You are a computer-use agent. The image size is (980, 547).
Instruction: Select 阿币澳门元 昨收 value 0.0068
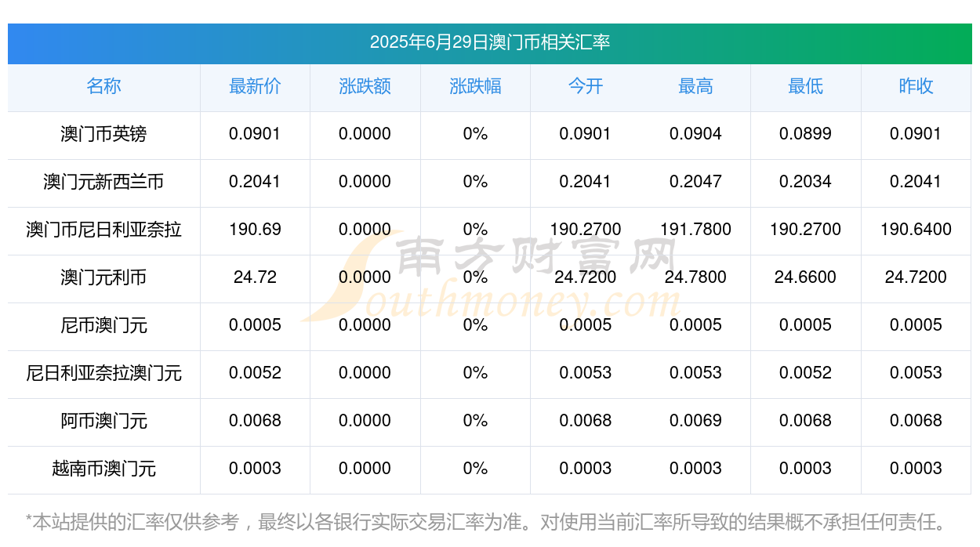click(916, 421)
